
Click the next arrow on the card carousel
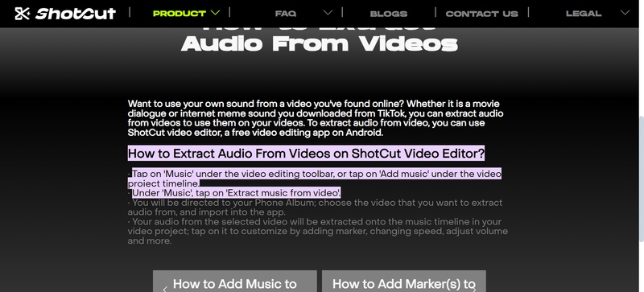point(474,289)
